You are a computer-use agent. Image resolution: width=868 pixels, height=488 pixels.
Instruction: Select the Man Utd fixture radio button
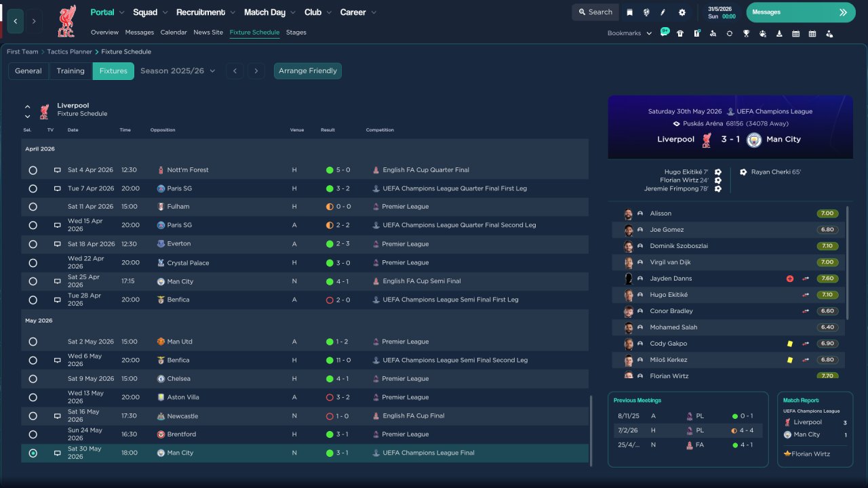33,342
